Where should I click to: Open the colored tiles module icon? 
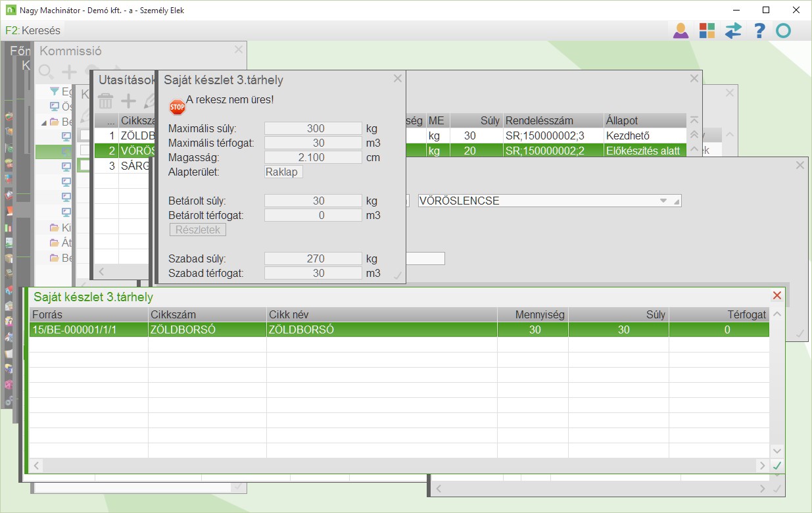click(707, 30)
